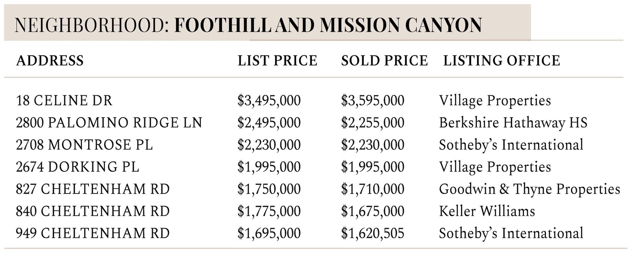Click the LISTING OFFICE column header
The image size is (644, 256).
coord(502,61)
